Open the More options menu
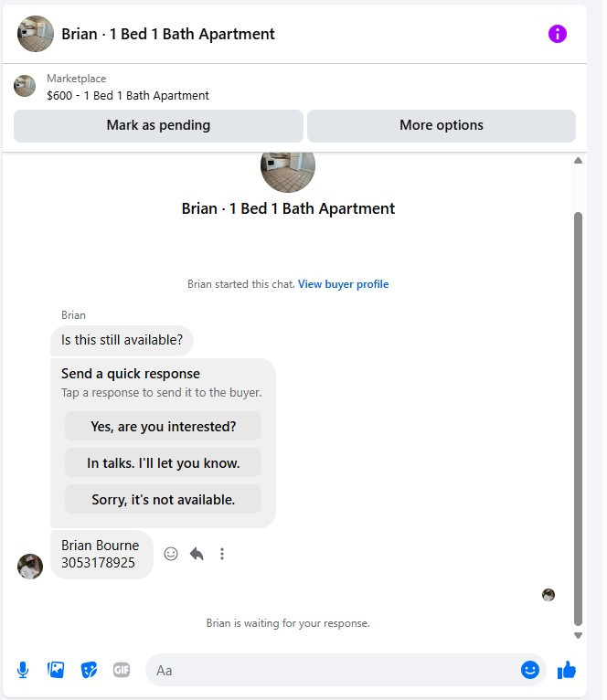607x700 pixels. 442,125
